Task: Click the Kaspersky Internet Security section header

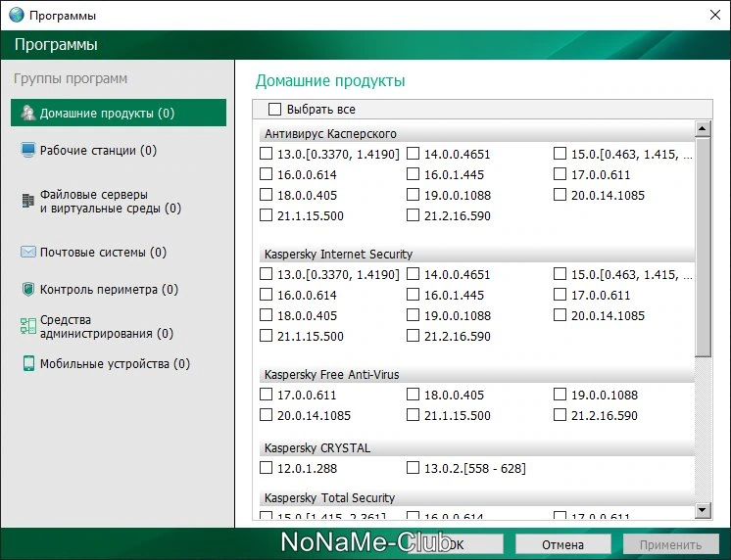Action: pos(477,254)
